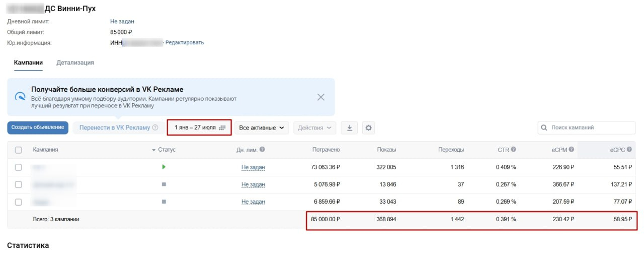Click green play status icon of first campaign

click(164, 167)
